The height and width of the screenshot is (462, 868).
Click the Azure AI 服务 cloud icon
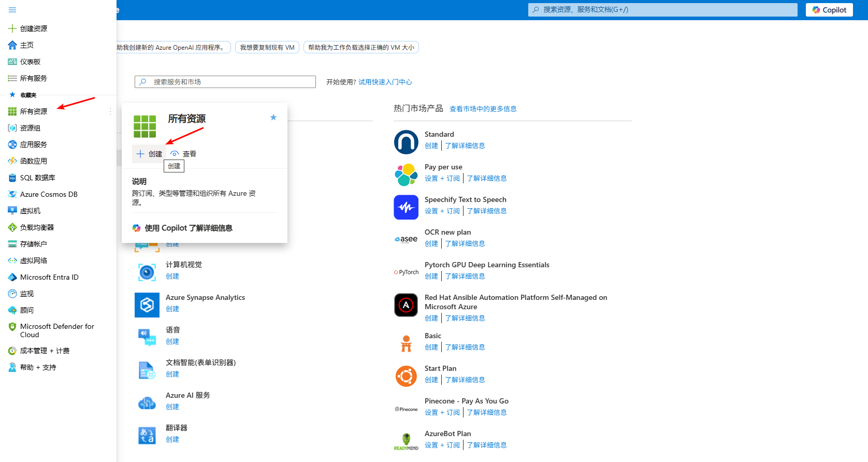[x=147, y=403]
